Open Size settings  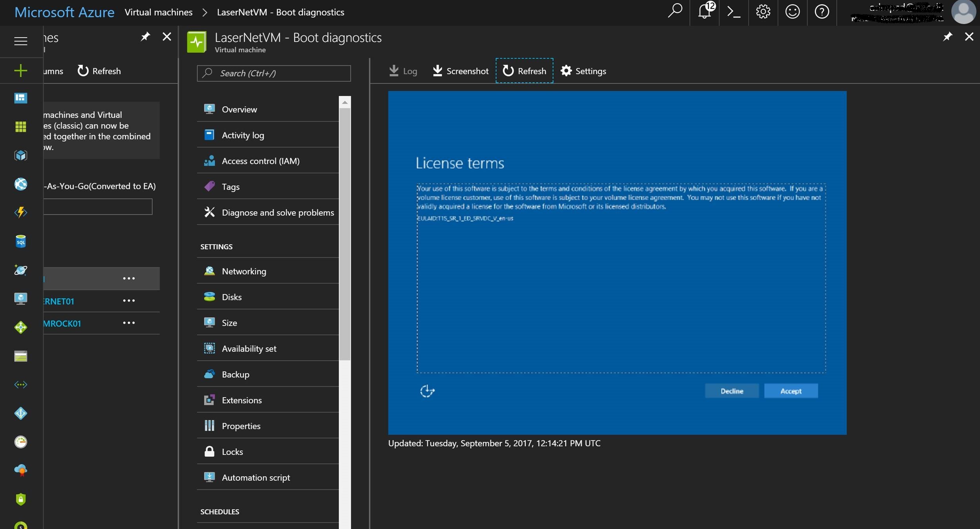coord(268,323)
